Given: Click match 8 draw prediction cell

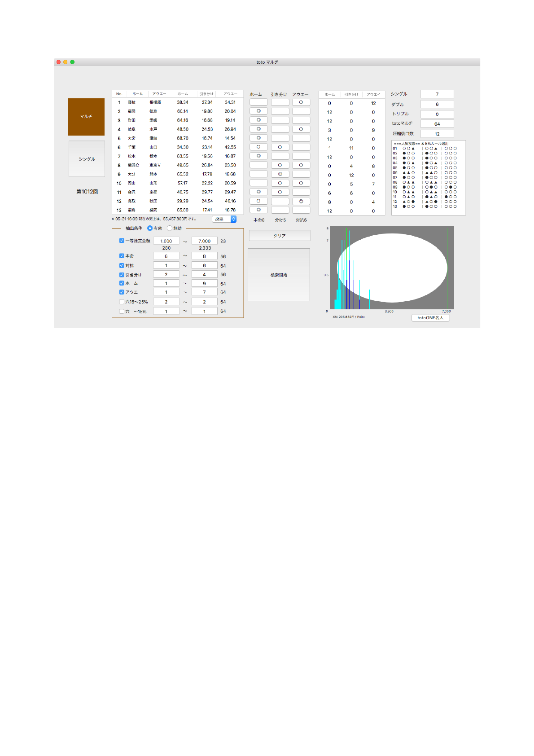Looking at the screenshot, I should click(x=280, y=165).
